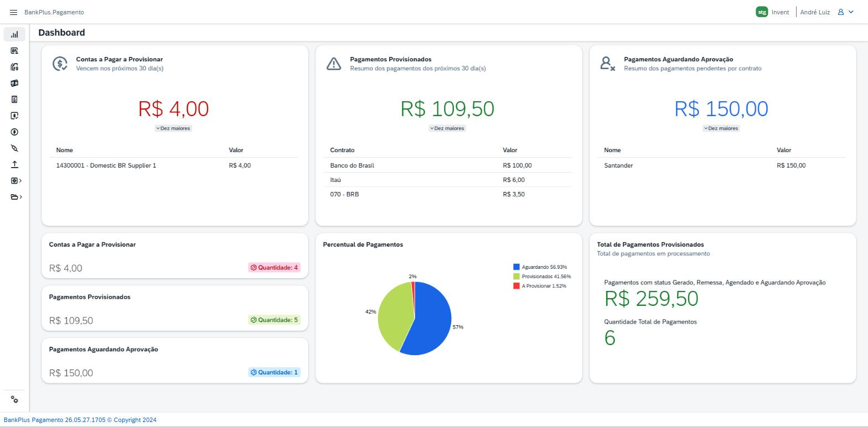Open the circled dollar coin sidebar icon
Screen dimensions: 868x427
(x=14, y=132)
